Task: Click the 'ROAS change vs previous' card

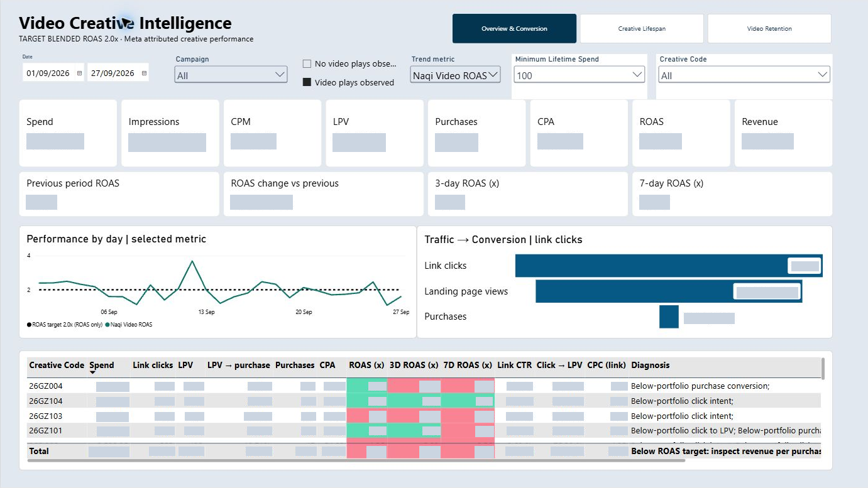Action: click(324, 194)
